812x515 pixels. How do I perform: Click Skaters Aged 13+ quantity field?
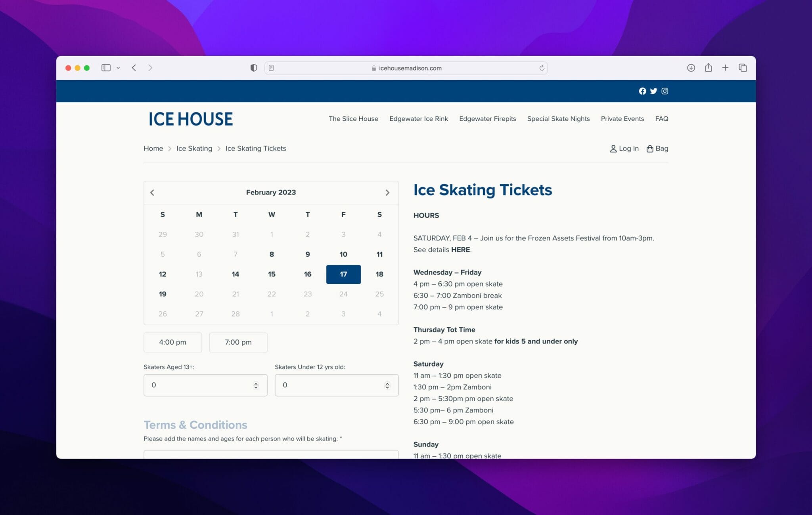205,385
